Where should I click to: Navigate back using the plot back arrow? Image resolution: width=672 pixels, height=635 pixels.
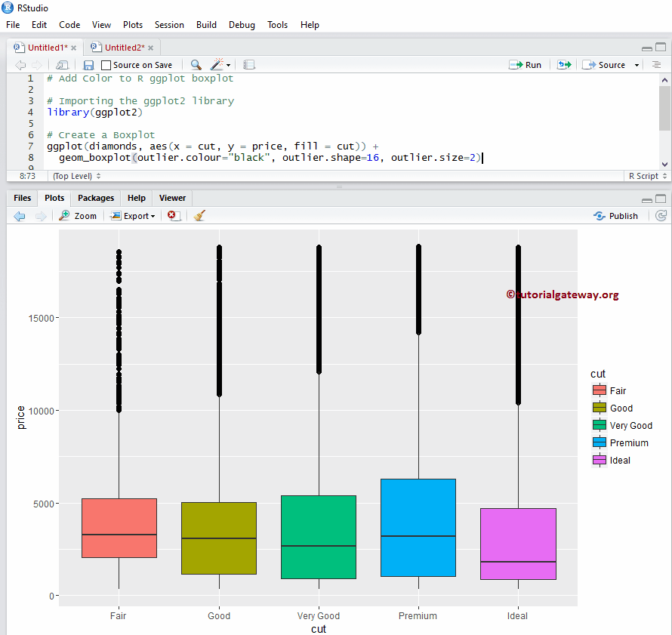[19, 215]
